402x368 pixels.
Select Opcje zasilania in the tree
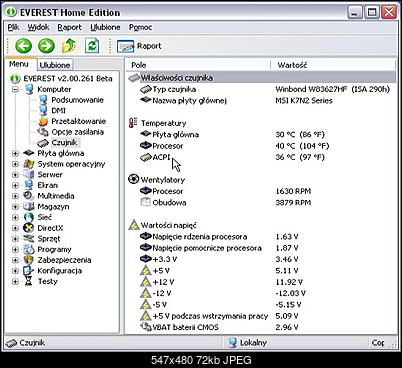pyautogui.click(x=77, y=132)
